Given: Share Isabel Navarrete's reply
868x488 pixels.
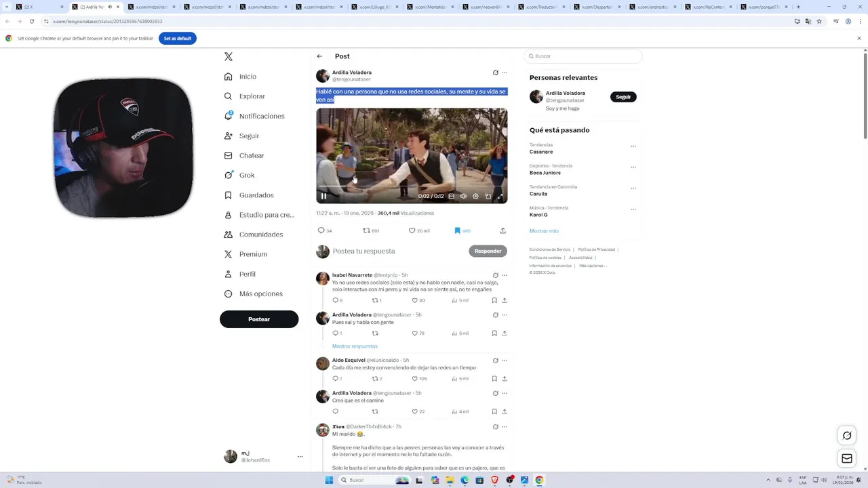Looking at the screenshot, I should 504,300.
